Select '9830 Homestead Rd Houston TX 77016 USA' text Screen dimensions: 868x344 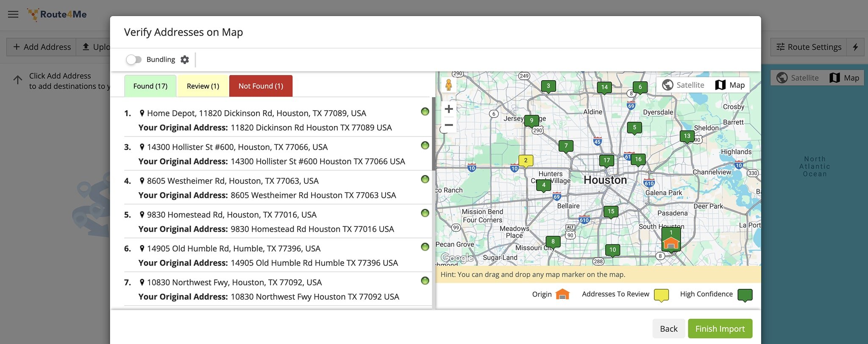(312, 229)
